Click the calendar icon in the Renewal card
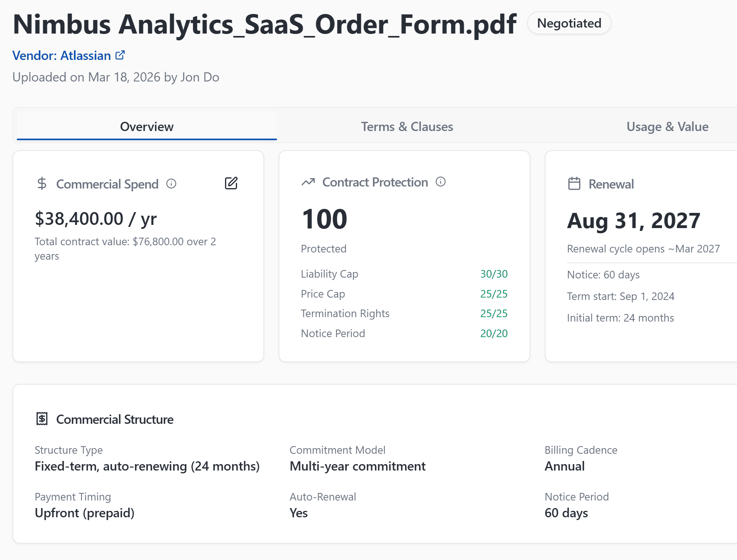 (574, 184)
